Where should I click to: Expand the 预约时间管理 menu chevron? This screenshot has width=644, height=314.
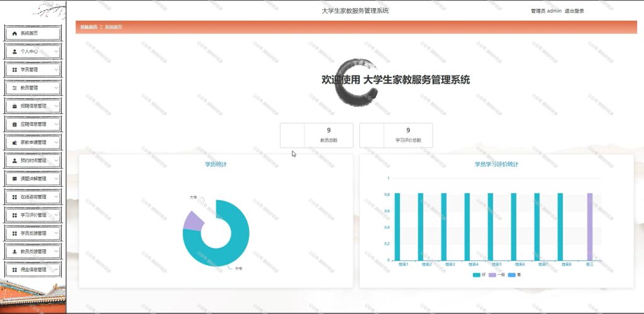tap(56, 160)
